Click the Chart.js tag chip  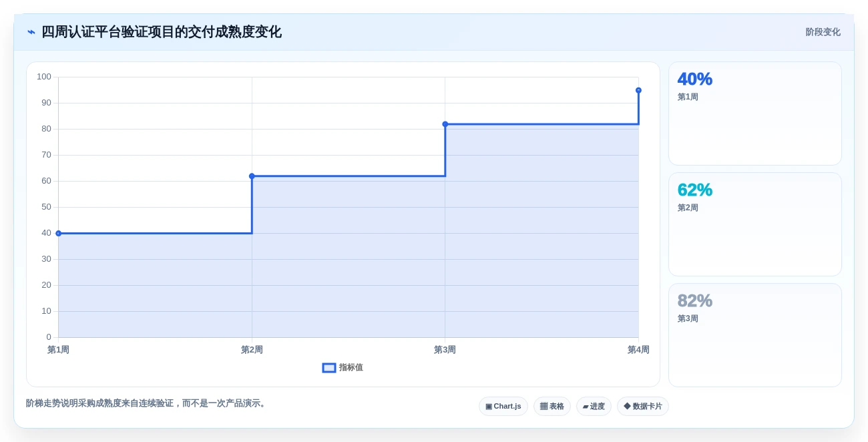click(503, 406)
